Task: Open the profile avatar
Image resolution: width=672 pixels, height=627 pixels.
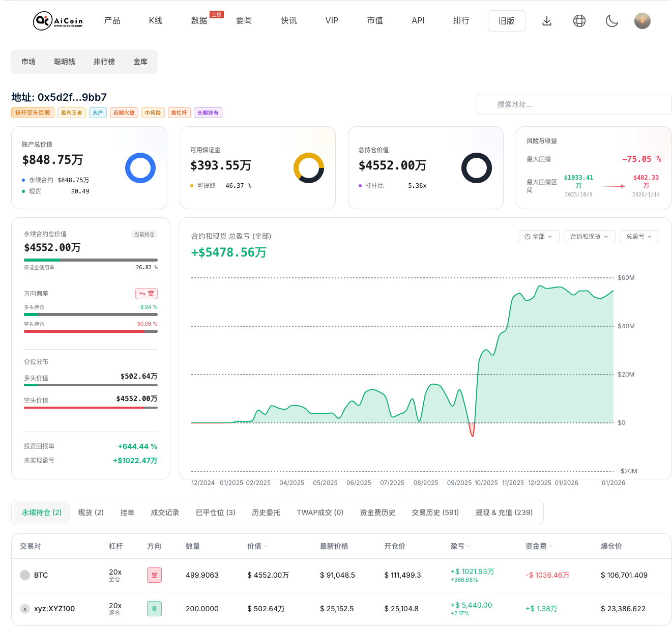Action: click(642, 21)
